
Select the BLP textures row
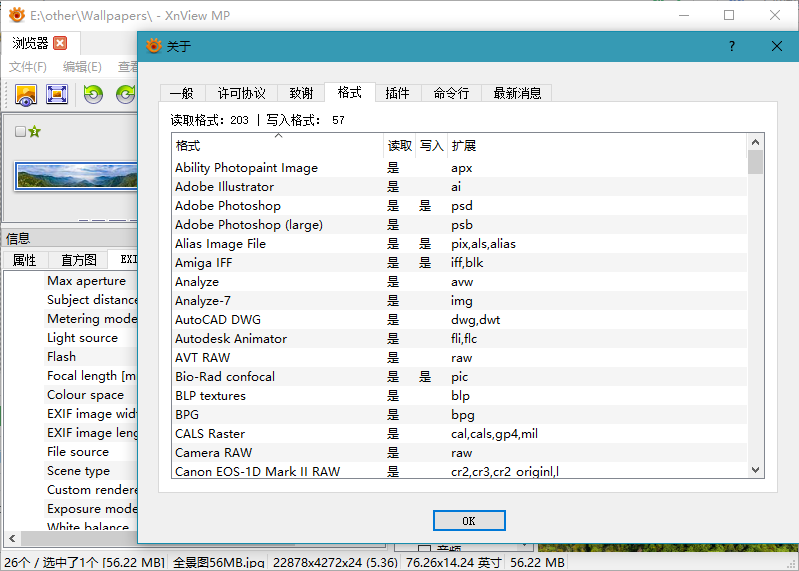click(459, 396)
